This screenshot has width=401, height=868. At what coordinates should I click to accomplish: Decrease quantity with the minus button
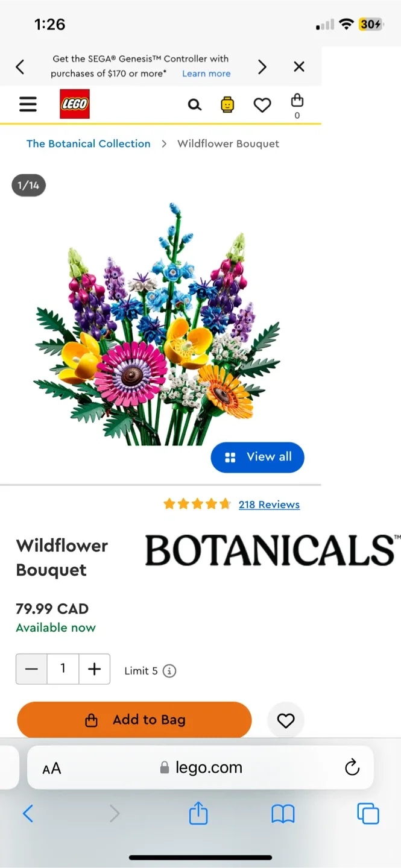32,669
